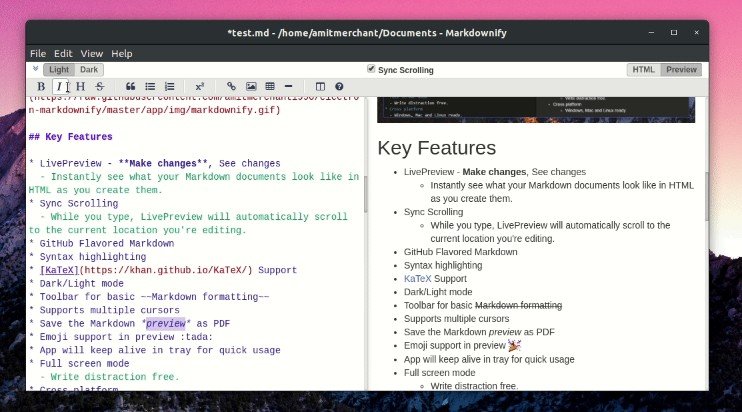Open the File menu
The width and height of the screenshot is (742, 412).
pyautogui.click(x=38, y=53)
